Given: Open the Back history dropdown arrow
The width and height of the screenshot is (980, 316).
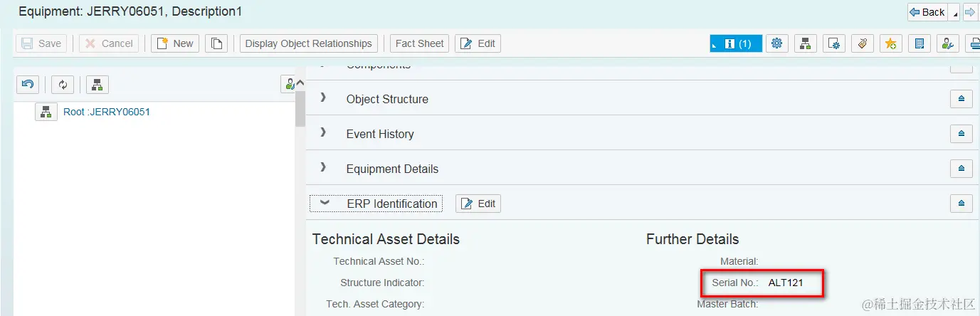Looking at the screenshot, I should coord(955,14).
